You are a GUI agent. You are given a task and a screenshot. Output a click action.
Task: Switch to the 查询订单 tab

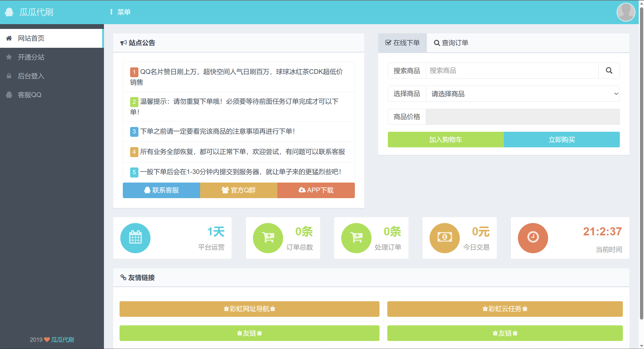tap(451, 43)
